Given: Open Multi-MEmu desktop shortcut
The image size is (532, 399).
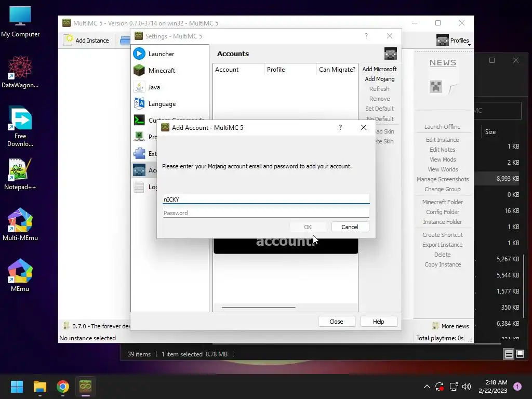Looking at the screenshot, I should [20, 225].
